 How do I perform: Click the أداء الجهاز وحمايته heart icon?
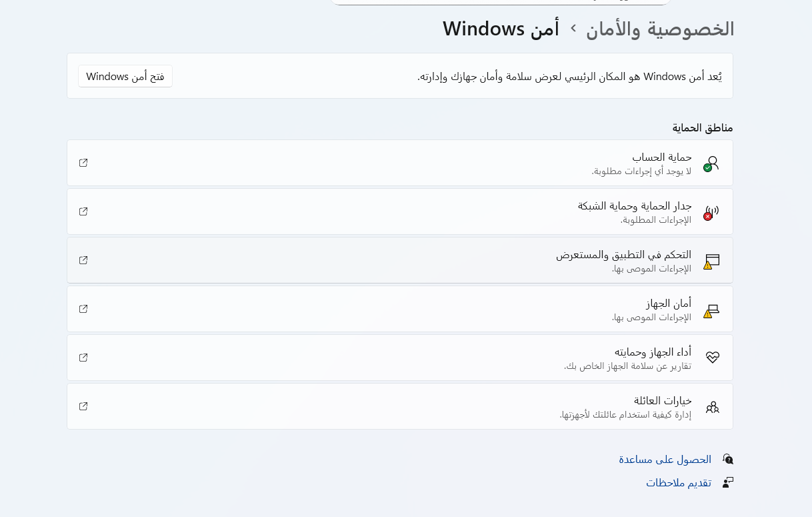tap(713, 358)
